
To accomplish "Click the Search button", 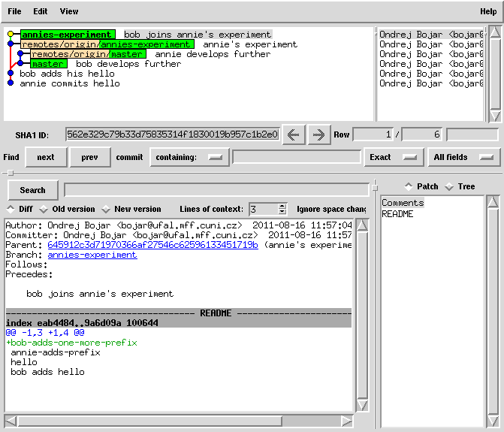I will pyautogui.click(x=32, y=190).
